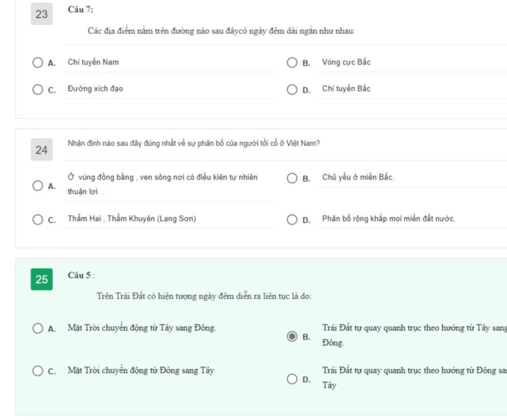Image resolution: width=507 pixels, height=420 pixels.
Task: Click question number badge 23
Action: [42, 14]
